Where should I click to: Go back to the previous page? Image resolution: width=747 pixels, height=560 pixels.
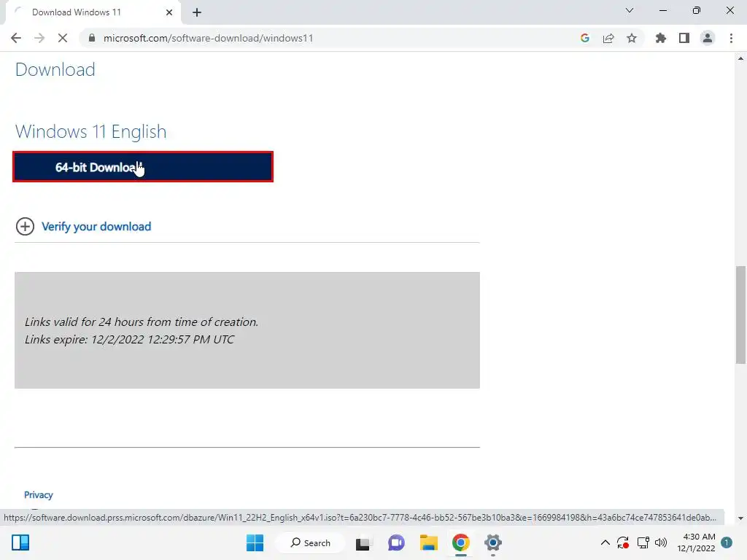(16, 38)
